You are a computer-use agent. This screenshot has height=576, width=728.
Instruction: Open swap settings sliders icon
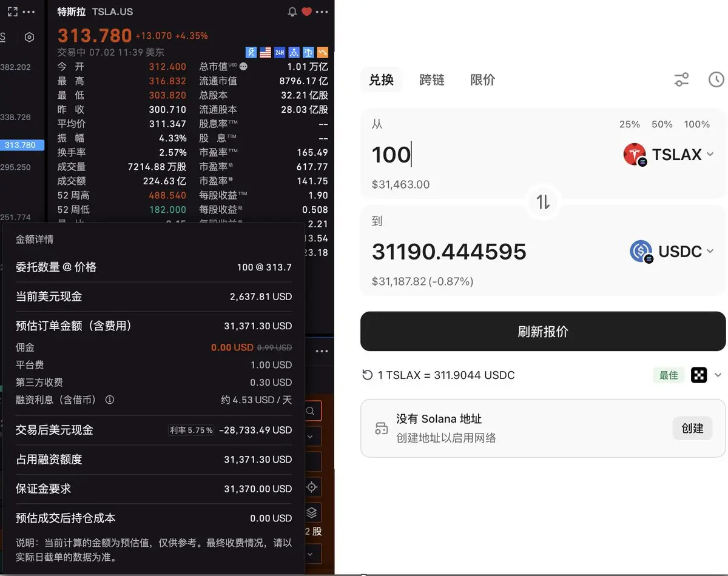pyautogui.click(x=682, y=79)
